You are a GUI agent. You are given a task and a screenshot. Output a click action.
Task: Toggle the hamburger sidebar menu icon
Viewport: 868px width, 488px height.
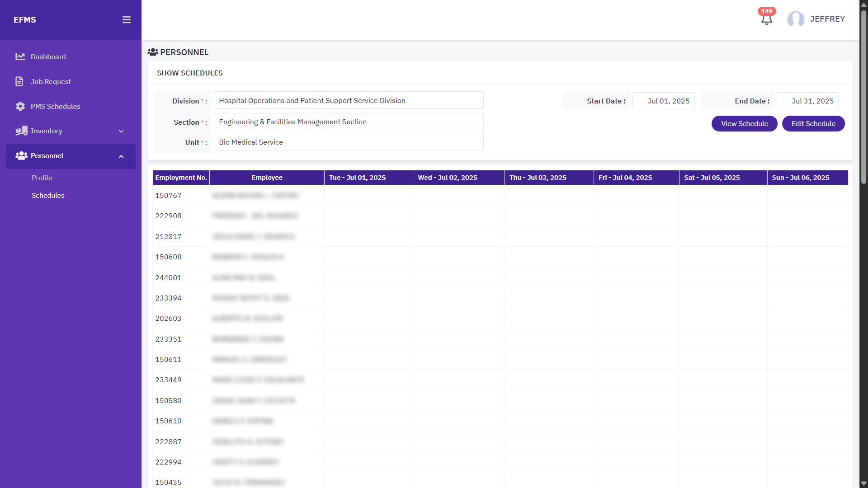[x=127, y=20]
